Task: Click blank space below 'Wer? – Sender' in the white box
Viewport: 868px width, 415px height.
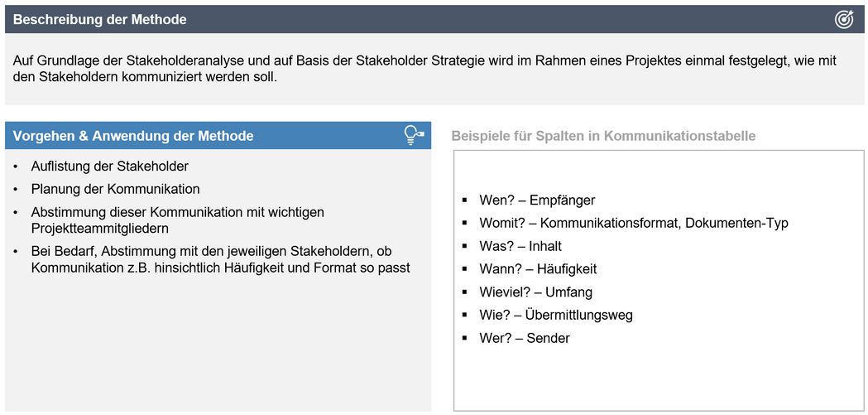Action: 658,377
